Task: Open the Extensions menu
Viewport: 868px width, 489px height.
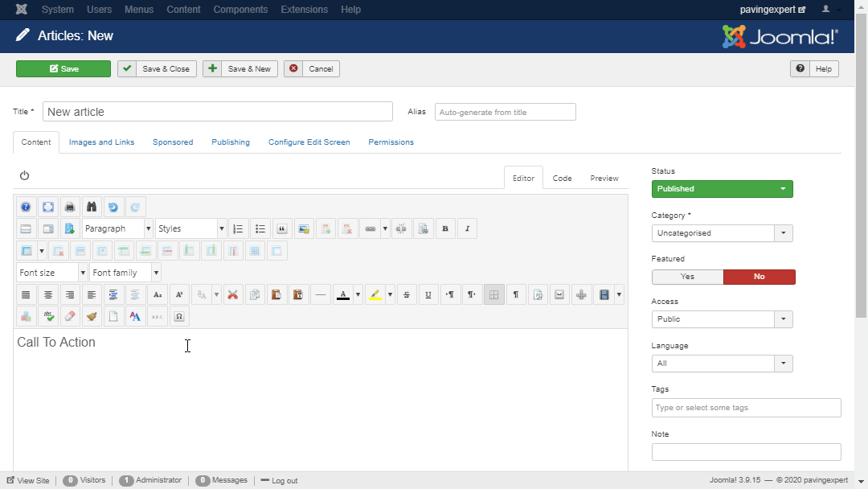Action: point(304,10)
